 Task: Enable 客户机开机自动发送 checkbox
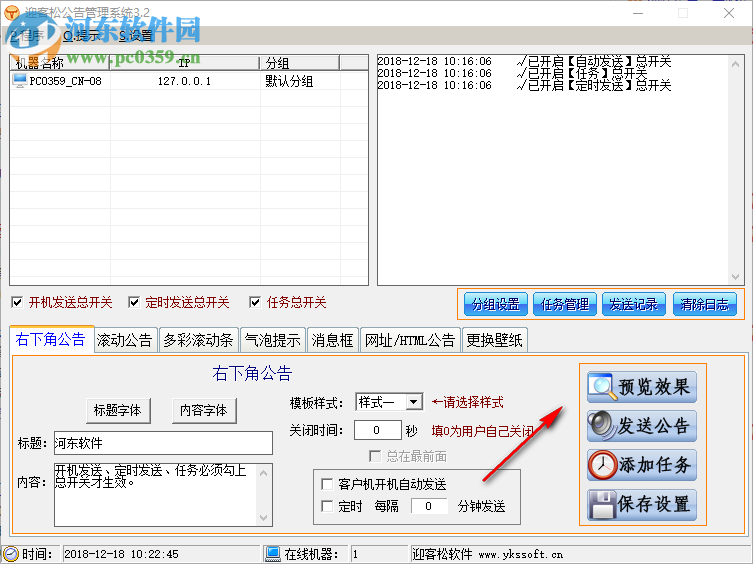pos(327,484)
